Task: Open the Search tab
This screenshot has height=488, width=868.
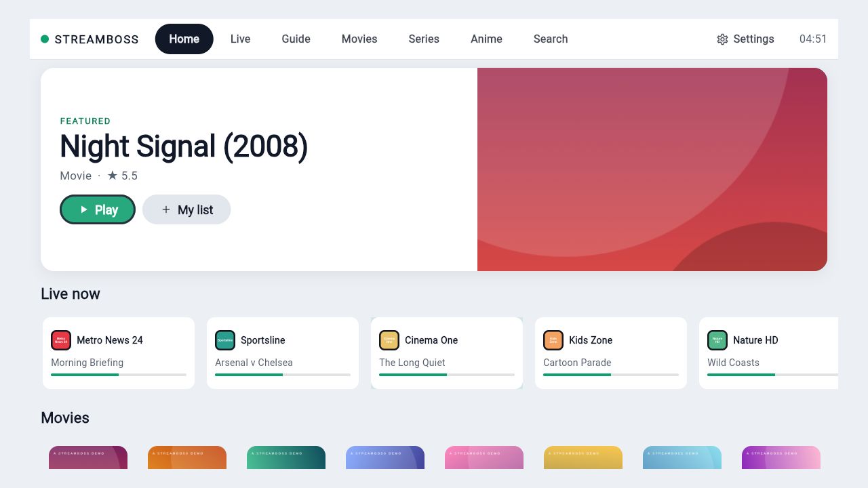Action: pos(551,39)
